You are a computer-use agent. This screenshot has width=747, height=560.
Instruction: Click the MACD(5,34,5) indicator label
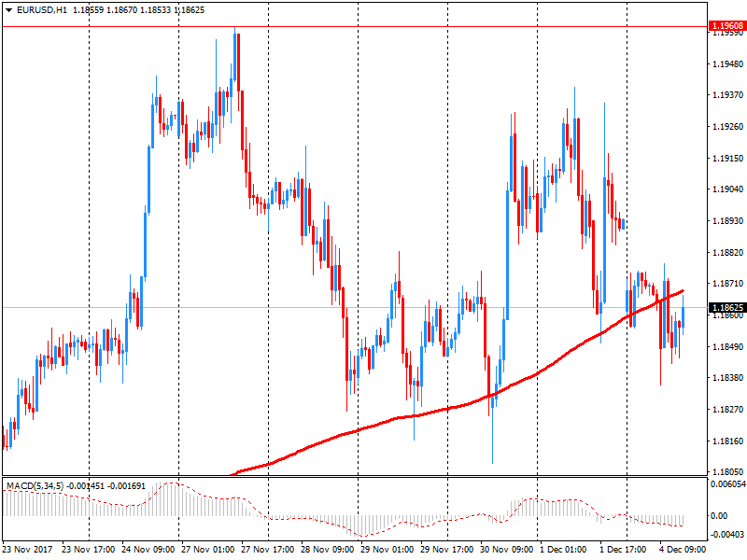pos(35,486)
